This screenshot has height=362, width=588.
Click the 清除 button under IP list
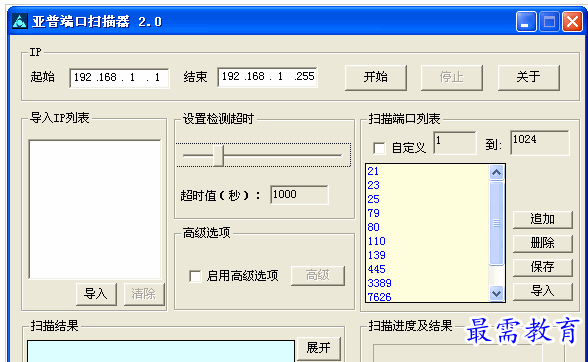(144, 294)
